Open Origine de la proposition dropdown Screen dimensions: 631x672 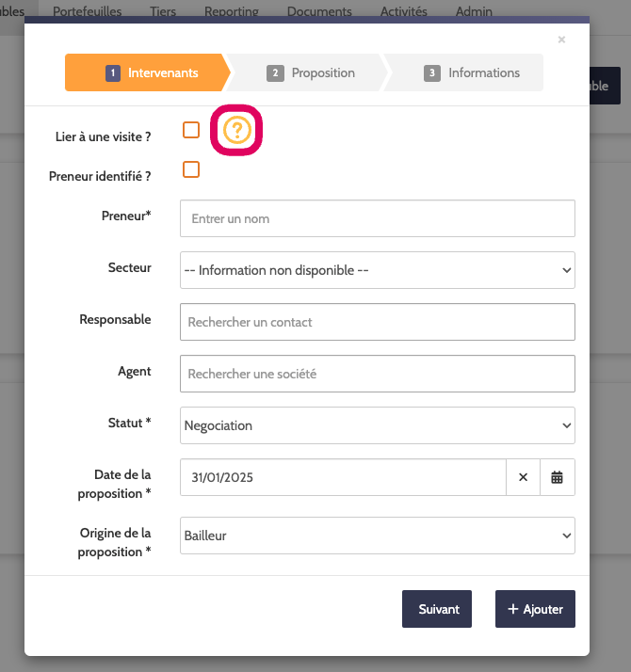(x=377, y=536)
